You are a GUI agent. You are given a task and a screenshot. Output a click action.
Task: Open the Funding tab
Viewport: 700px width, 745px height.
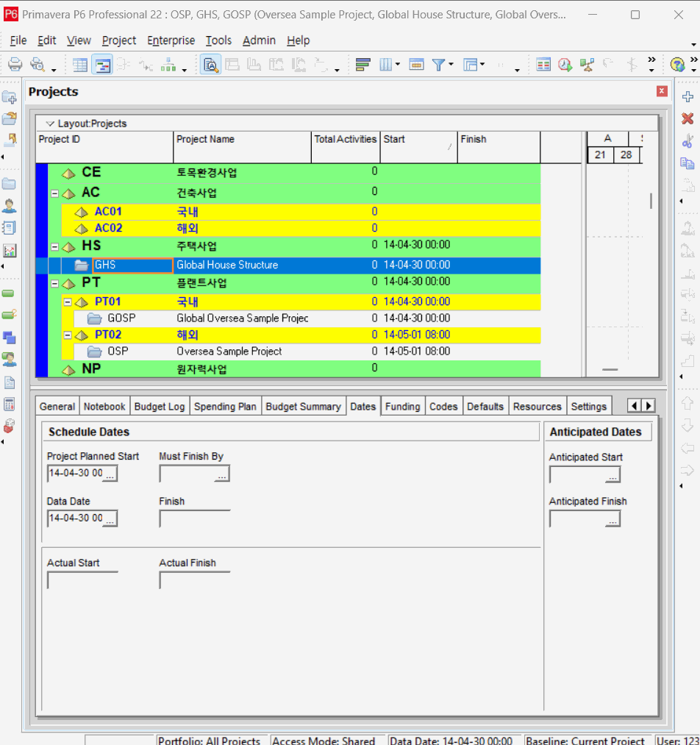(403, 407)
